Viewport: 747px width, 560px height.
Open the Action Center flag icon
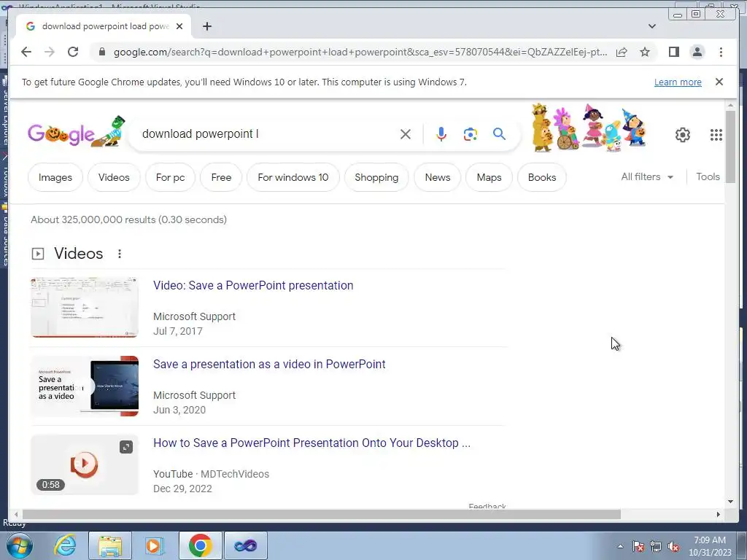[638, 547]
